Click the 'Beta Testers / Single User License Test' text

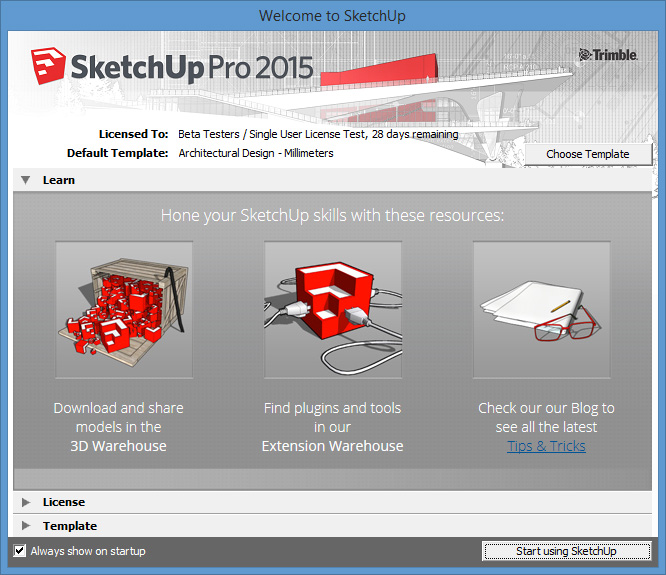point(271,134)
